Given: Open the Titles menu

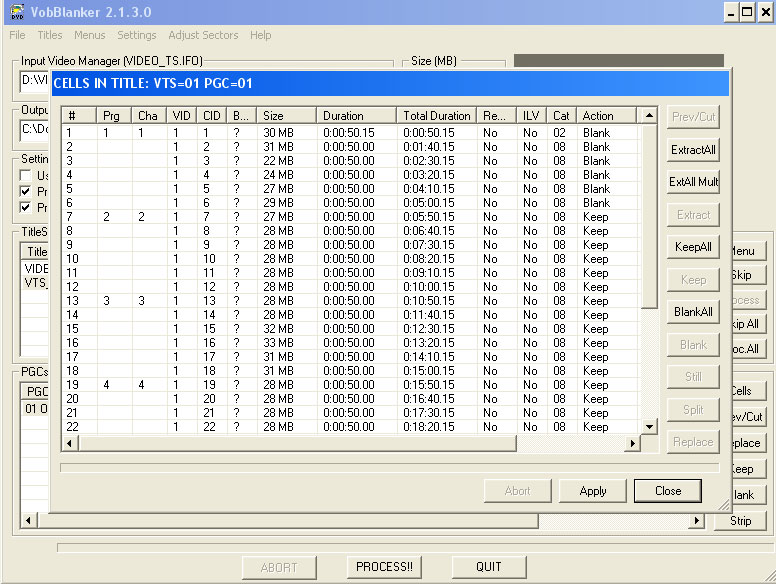Looking at the screenshot, I should 50,35.
